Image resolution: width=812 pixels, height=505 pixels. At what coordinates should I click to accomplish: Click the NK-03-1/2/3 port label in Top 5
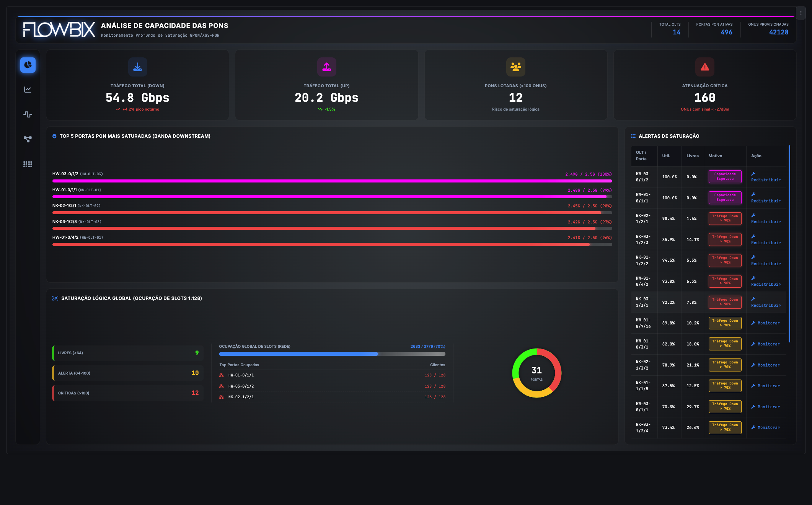click(65, 222)
